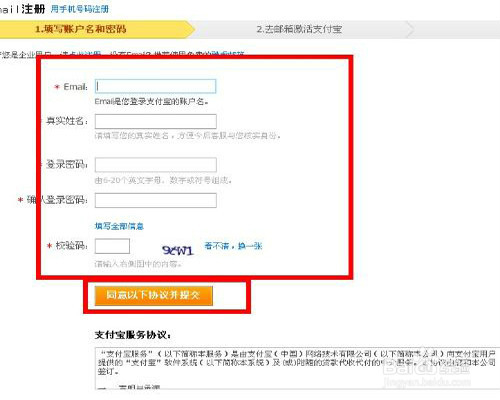Image resolution: width=500 pixels, height=400 pixels.
Task: Open the 填写全部信息 link
Action: (119, 226)
